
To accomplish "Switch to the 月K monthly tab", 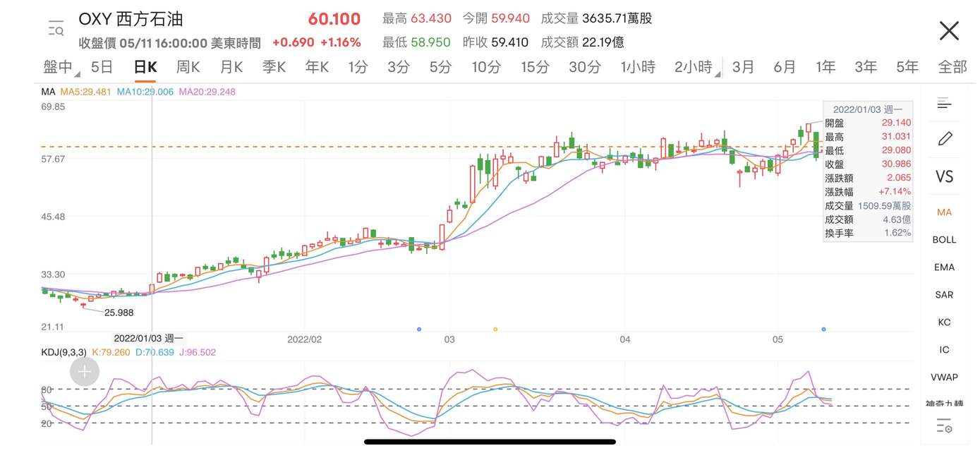I will click(x=231, y=67).
